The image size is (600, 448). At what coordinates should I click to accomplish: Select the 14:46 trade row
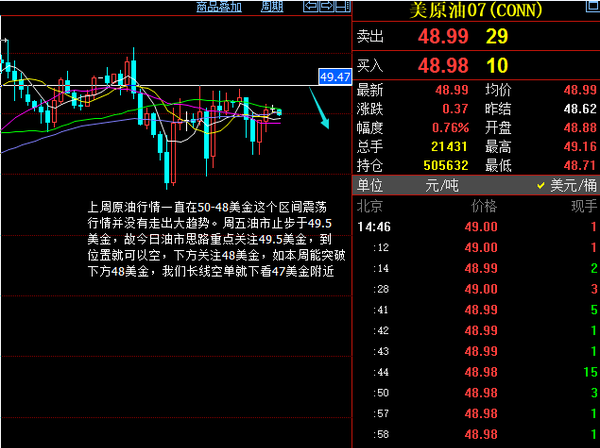pyautogui.click(x=476, y=227)
